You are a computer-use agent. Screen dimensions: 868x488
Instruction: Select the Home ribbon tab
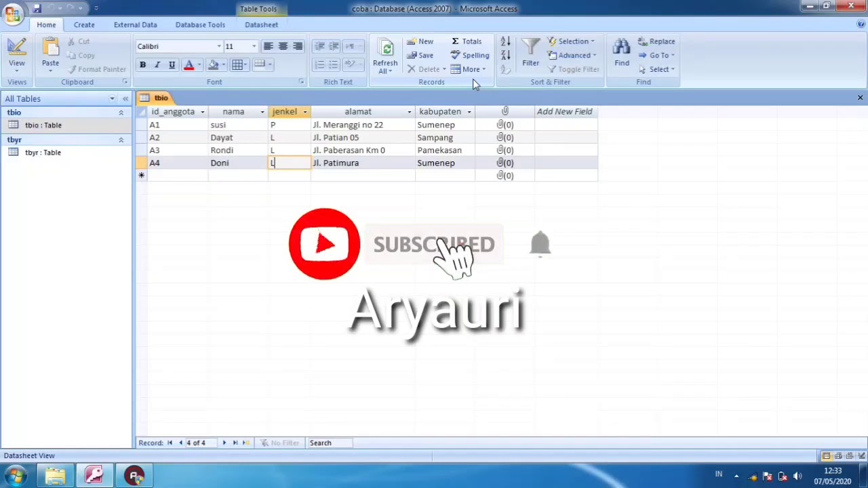(x=47, y=25)
